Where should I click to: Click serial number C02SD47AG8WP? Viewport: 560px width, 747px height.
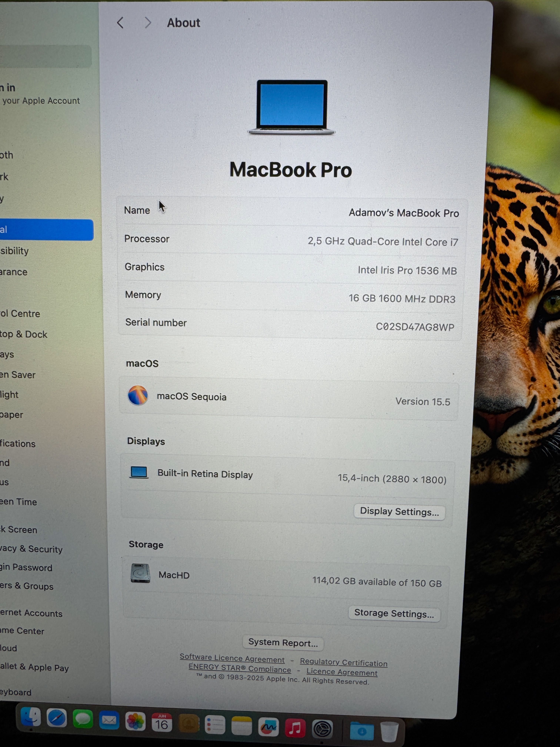(415, 327)
